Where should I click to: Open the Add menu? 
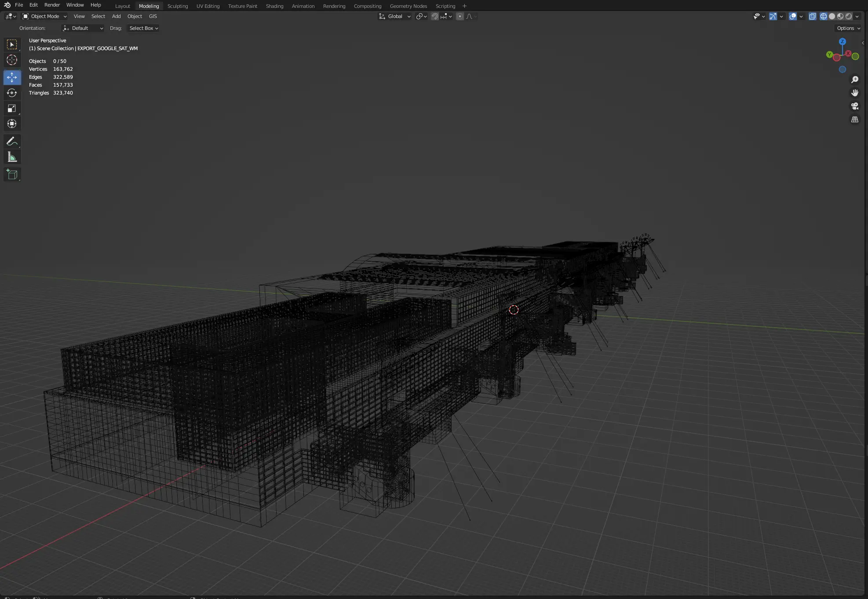(x=116, y=16)
